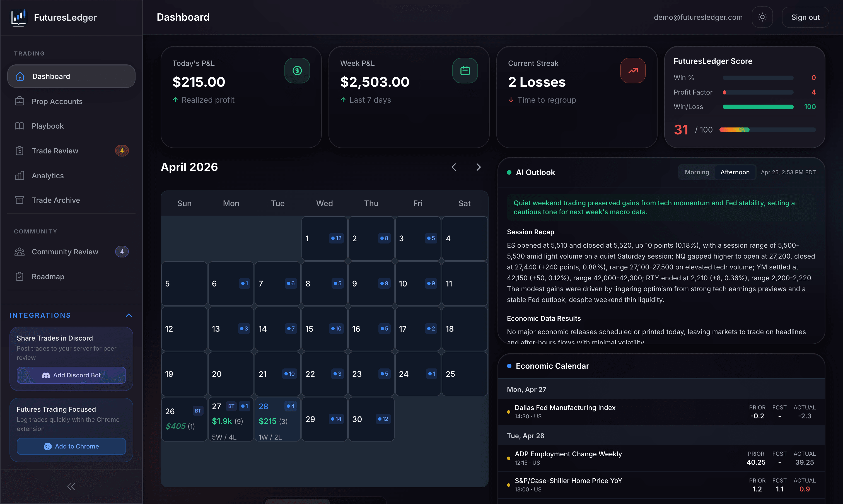
Task: Go to next month in calendar
Action: pyautogui.click(x=478, y=167)
